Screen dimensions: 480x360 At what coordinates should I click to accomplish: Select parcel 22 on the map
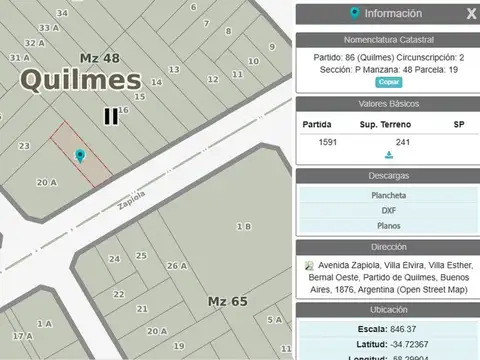tap(119, 294)
